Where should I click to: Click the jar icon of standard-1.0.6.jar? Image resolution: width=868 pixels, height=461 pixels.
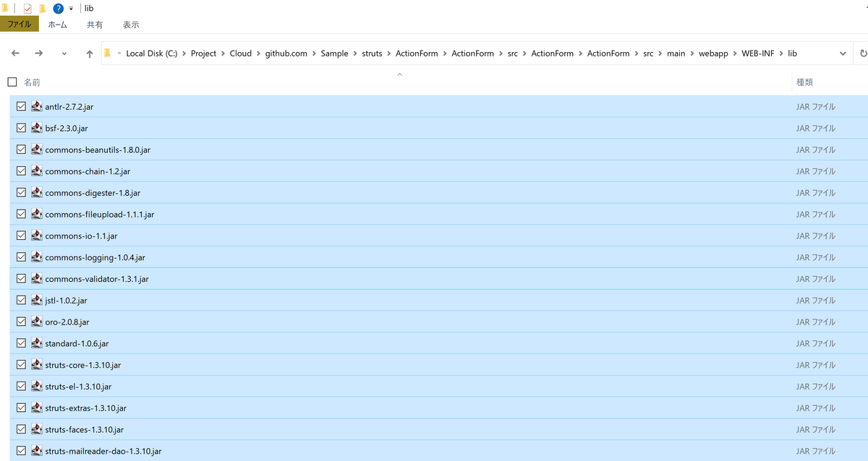[36, 343]
